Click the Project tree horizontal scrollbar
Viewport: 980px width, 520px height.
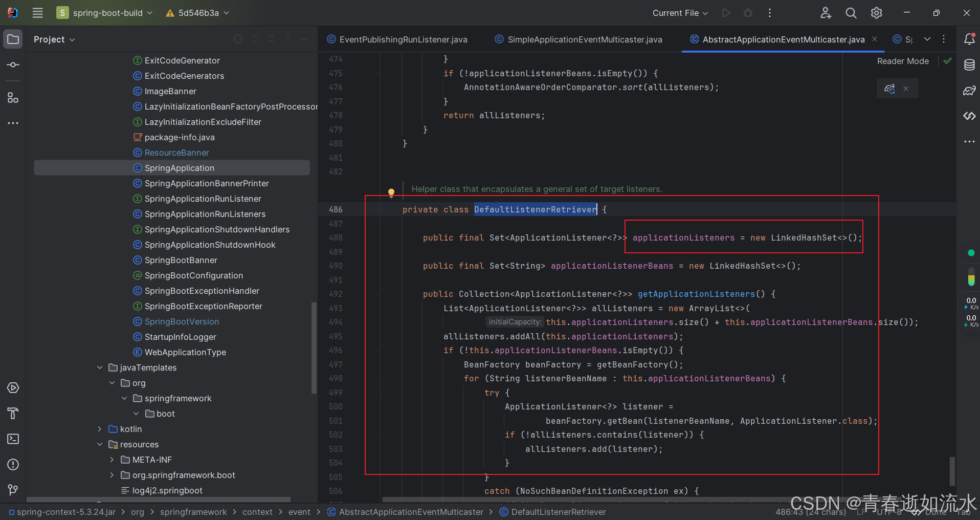[x=159, y=500]
